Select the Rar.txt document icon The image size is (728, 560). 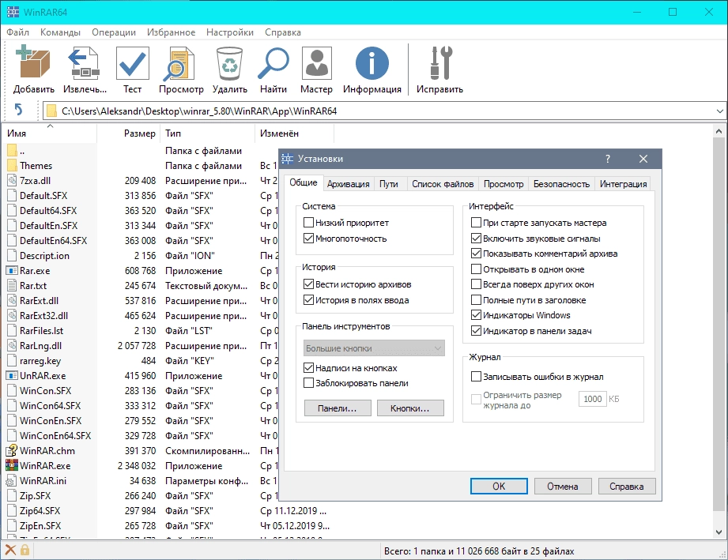point(12,285)
